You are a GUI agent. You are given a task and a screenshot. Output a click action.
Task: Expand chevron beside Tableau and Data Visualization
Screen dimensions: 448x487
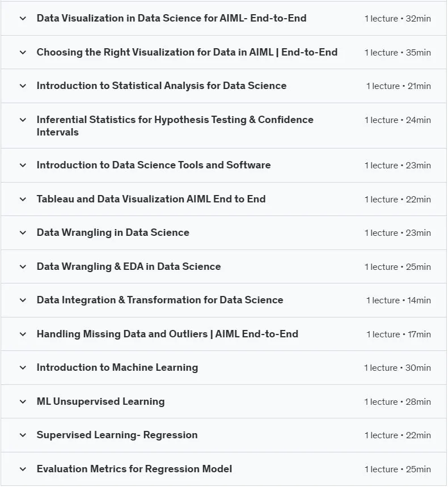(23, 199)
